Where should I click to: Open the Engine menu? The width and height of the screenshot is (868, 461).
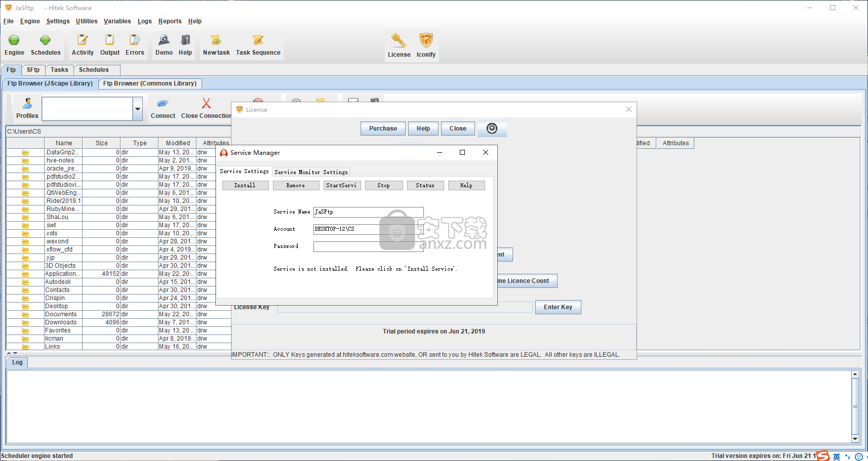pyautogui.click(x=30, y=21)
